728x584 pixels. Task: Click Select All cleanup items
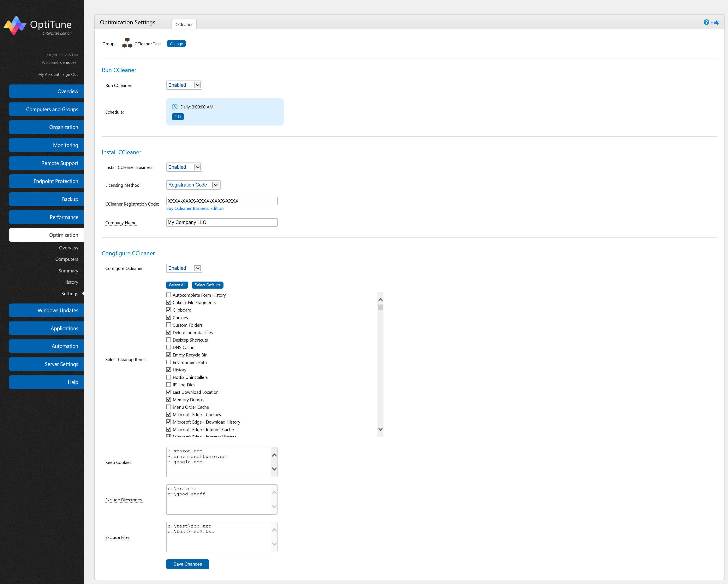tap(177, 285)
